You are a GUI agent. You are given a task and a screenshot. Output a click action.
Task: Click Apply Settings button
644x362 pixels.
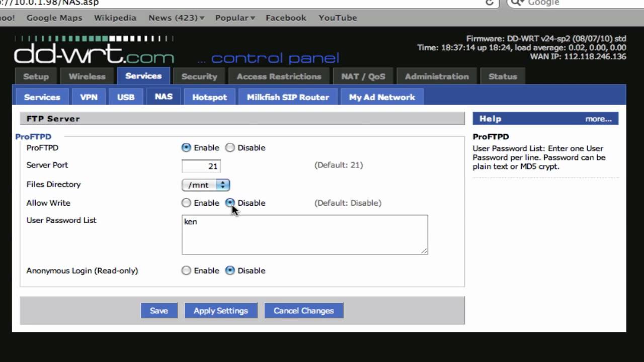click(x=221, y=311)
